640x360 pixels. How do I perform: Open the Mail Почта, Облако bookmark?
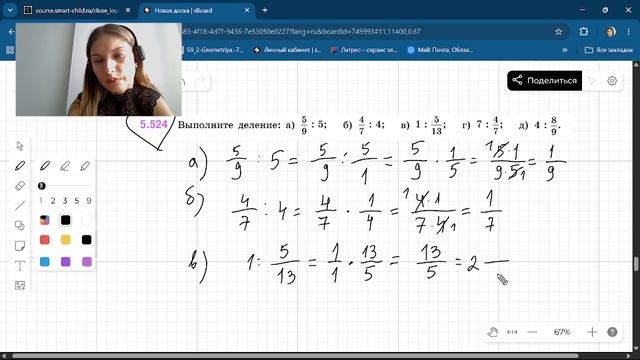(x=441, y=50)
